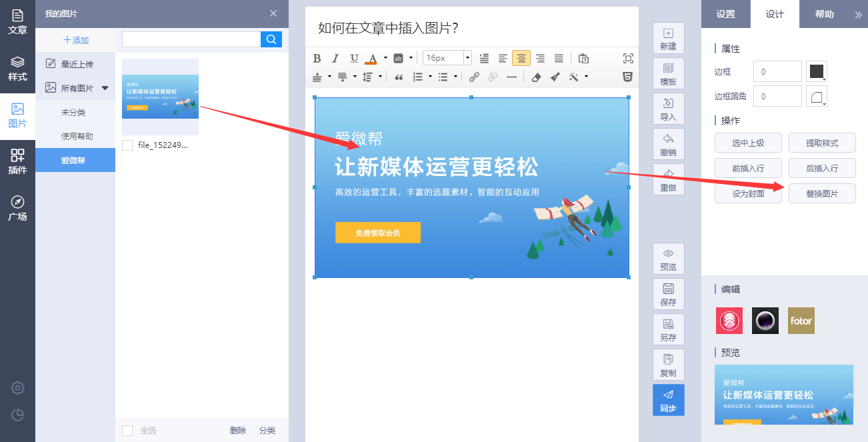The height and width of the screenshot is (442, 868).
Task: Click the image search input field
Action: [191, 39]
